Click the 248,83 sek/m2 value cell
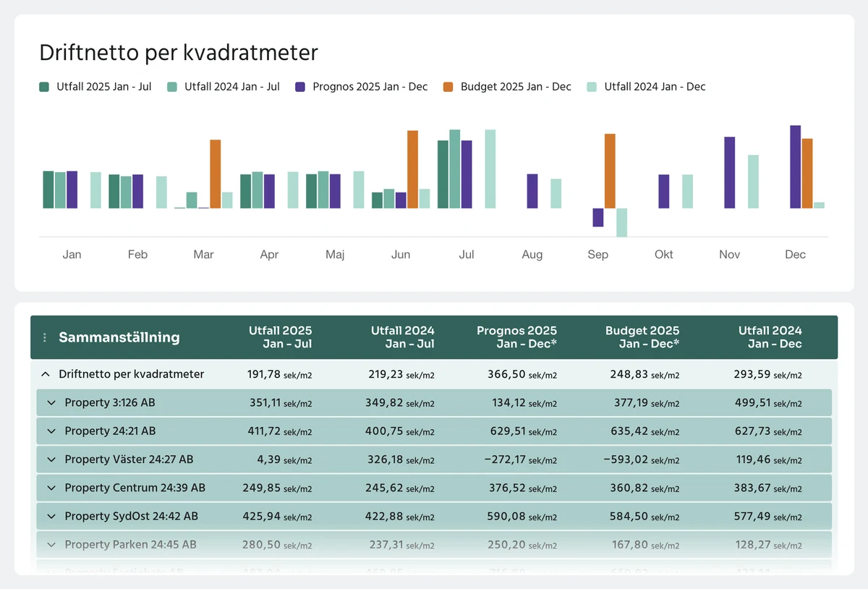The image size is (868, 589). (x=645, y=374)
